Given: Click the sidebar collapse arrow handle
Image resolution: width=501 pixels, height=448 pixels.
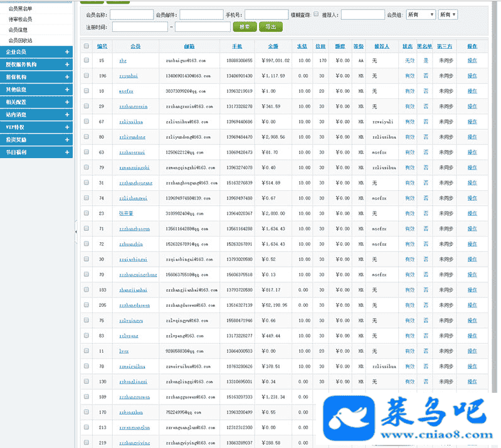Looking at the screenshot, I should click(x=75, y=232).
